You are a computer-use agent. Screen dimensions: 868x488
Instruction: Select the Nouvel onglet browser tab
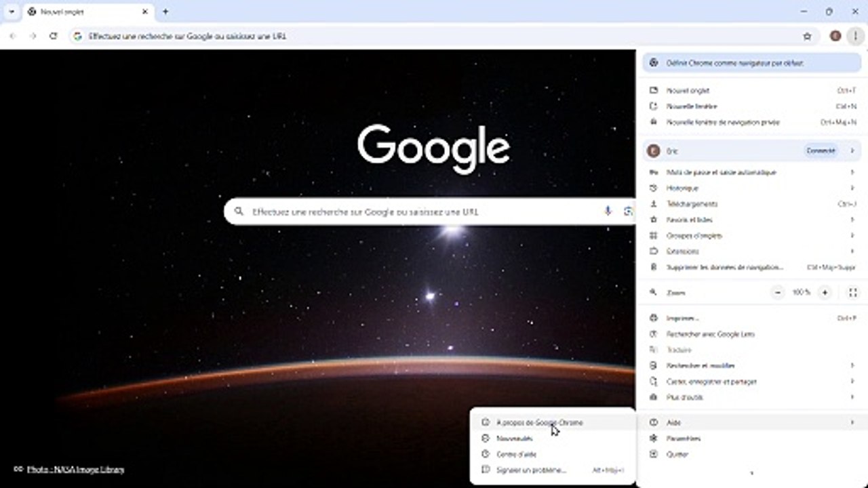click(87, 12)
